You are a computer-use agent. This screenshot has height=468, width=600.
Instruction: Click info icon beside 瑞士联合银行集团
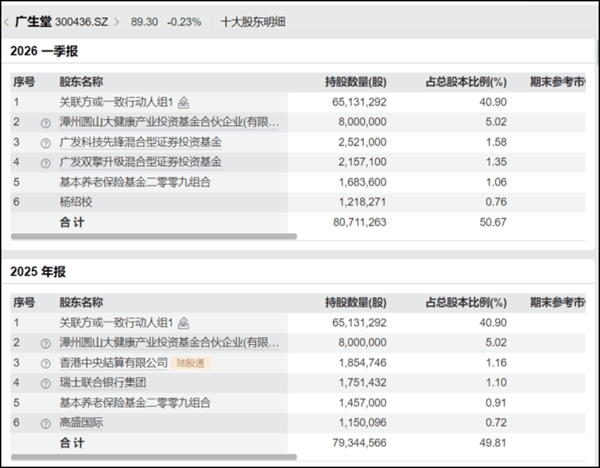(x=46, y=383)
